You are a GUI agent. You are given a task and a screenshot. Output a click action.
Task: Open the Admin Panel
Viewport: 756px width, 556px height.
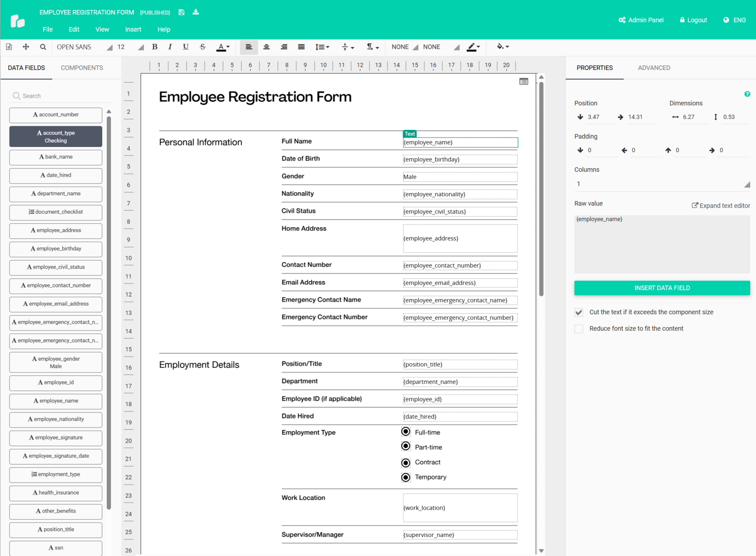pos(641,20)
